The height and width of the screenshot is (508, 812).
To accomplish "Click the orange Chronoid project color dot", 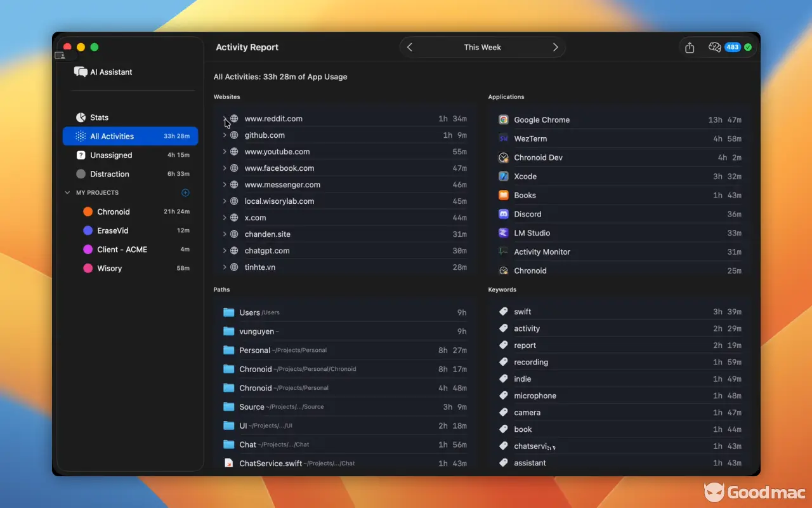I will pos(88,211).
